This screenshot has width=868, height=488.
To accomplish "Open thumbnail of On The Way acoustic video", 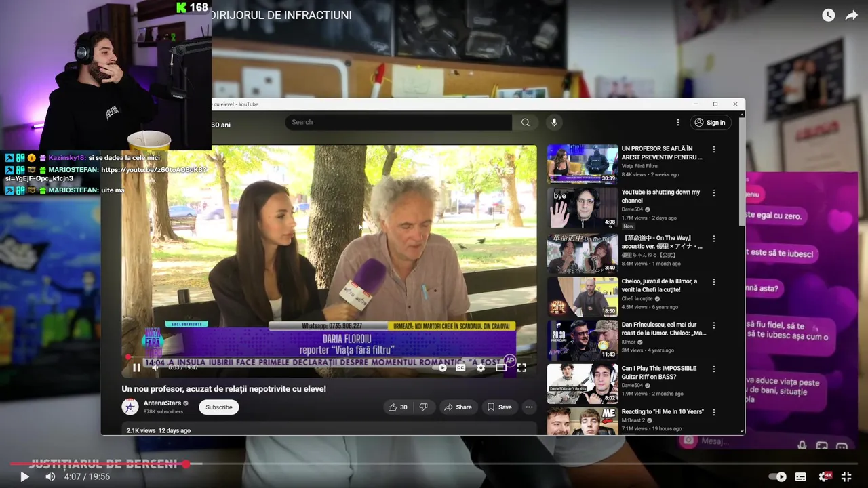I will pos(583,253).
